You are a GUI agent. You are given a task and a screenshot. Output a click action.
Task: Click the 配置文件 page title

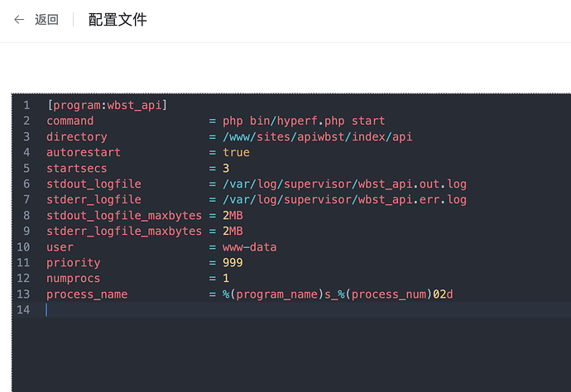click(x=118, y=20)
